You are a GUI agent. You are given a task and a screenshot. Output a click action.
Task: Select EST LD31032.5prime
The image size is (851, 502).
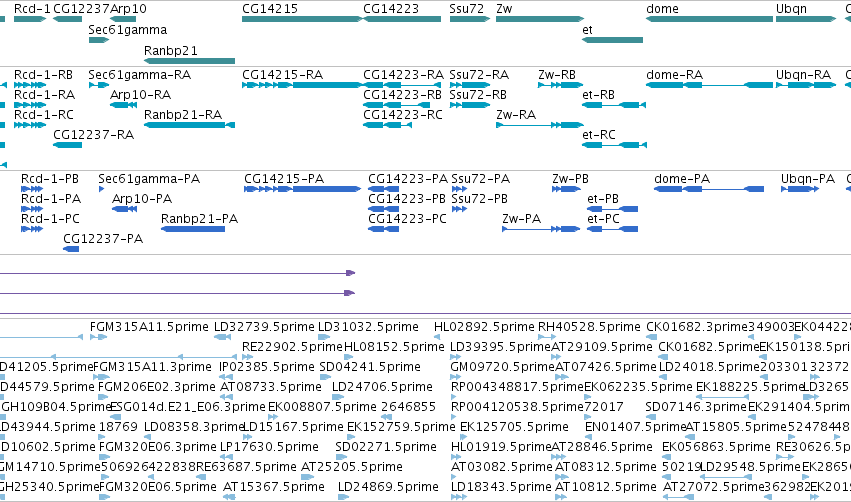368,327
